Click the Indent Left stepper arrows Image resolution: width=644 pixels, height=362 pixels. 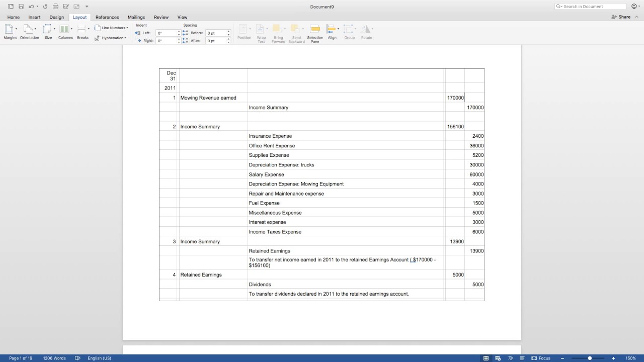click(178, 33)
